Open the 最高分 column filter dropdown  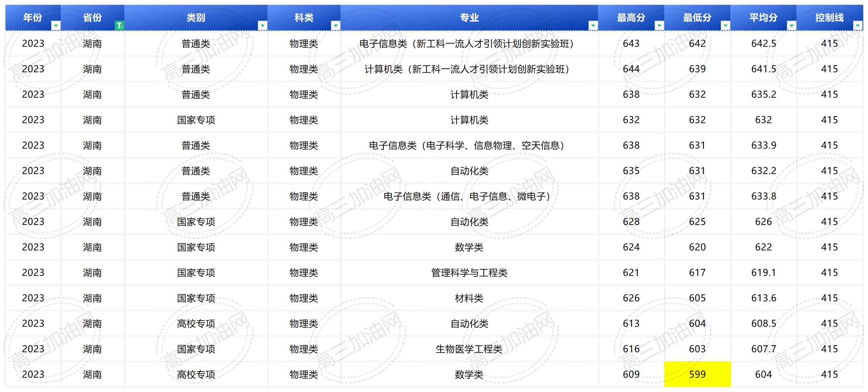[659, 26]
